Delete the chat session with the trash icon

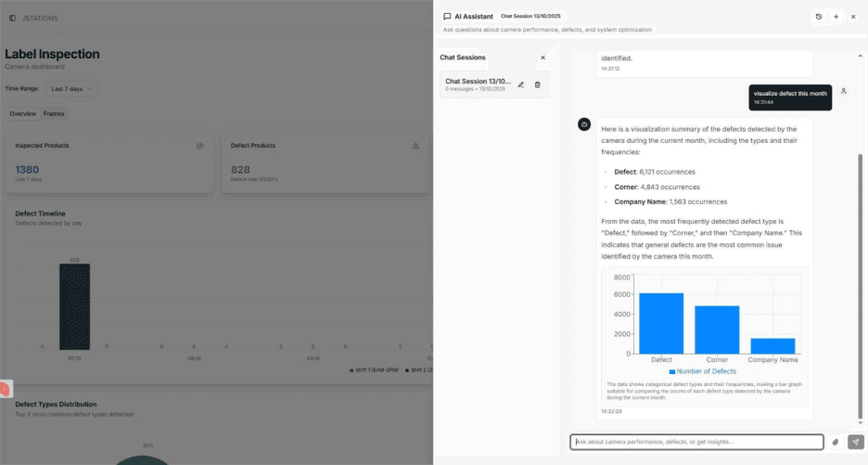pos(538,84)
